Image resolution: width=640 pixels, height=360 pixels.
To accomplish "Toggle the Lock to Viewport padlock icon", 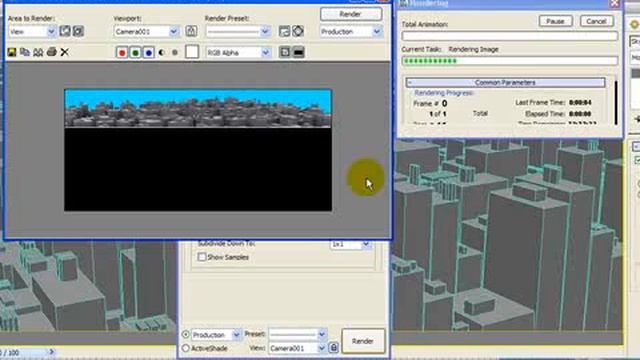I will [x=191, y=31].
